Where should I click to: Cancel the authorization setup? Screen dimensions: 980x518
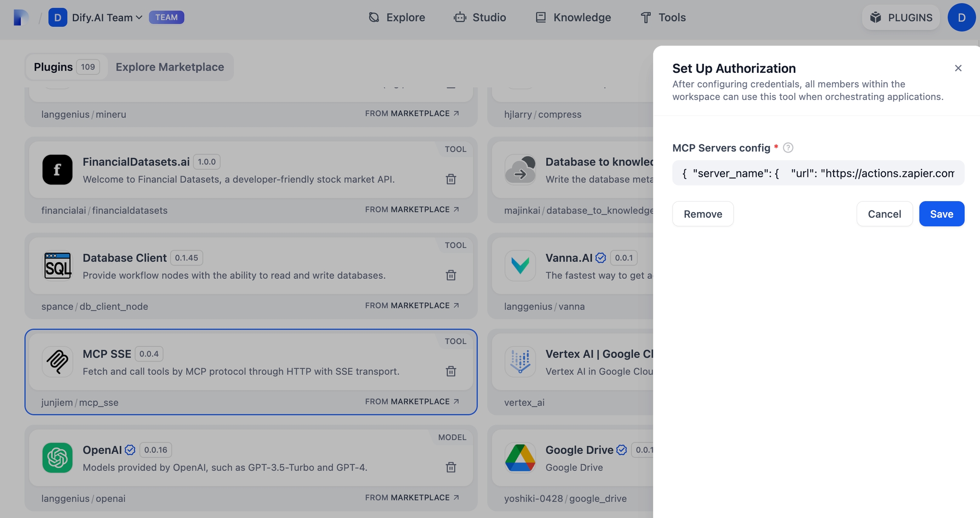coord(884,214)
